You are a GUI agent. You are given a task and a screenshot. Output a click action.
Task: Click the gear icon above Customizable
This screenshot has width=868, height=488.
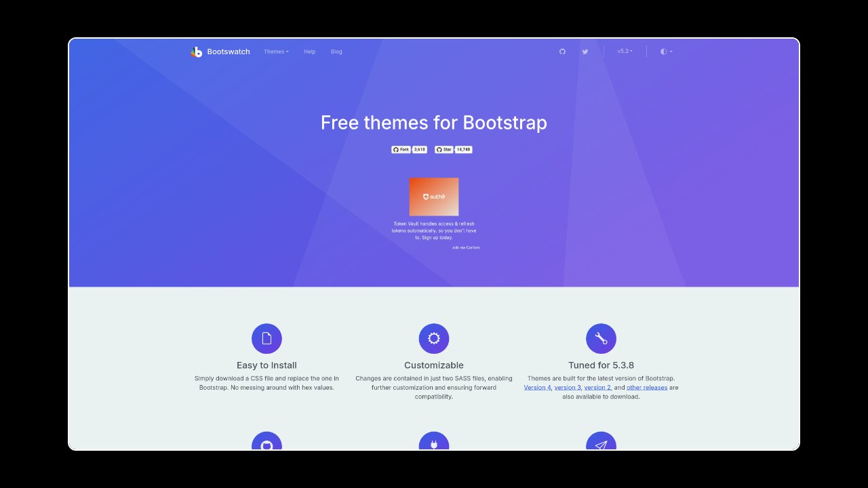click(434, 338)
